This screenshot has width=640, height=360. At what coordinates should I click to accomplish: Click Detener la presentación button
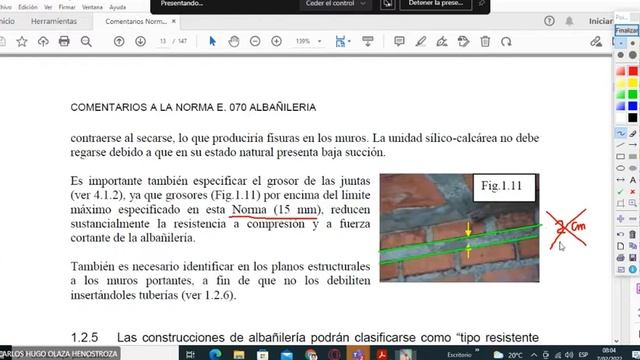click(x=436, y=3)
